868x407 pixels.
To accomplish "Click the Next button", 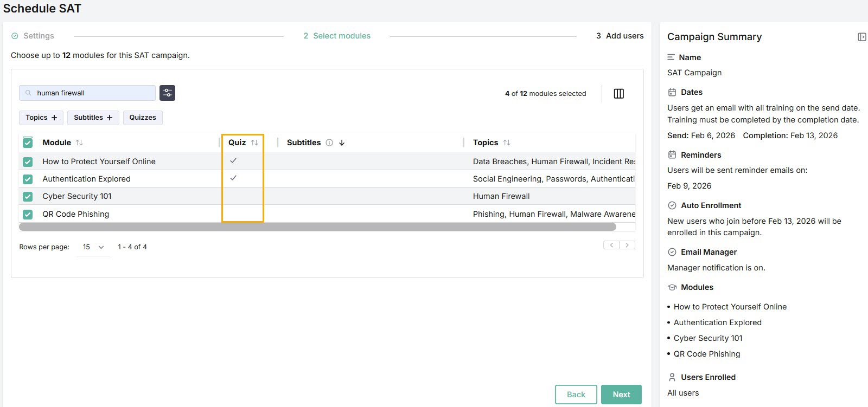I will (621, 395).
